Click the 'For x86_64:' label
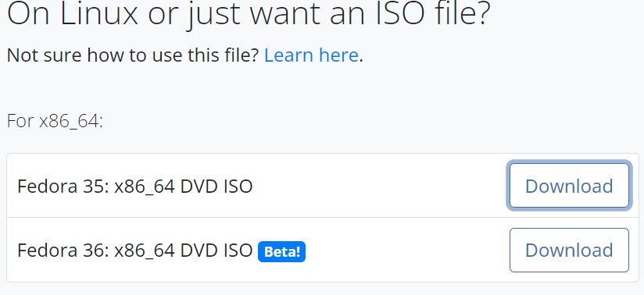This screenshot has height=295, width=644. coord(55,121)
